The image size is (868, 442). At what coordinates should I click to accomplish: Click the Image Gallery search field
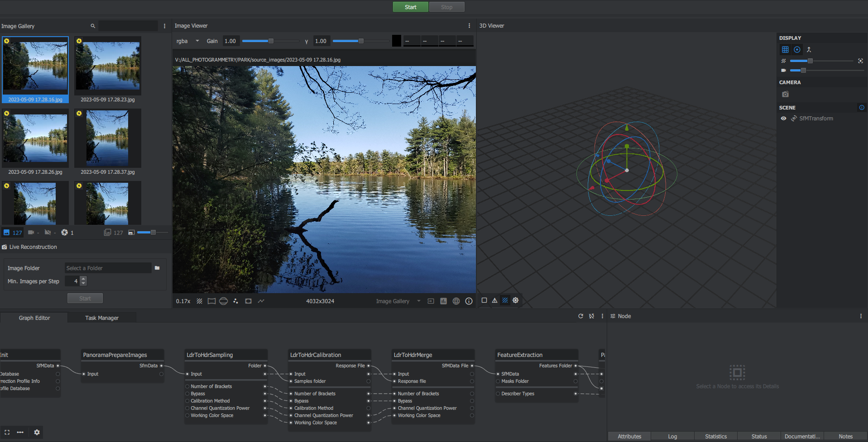[128, 26]
